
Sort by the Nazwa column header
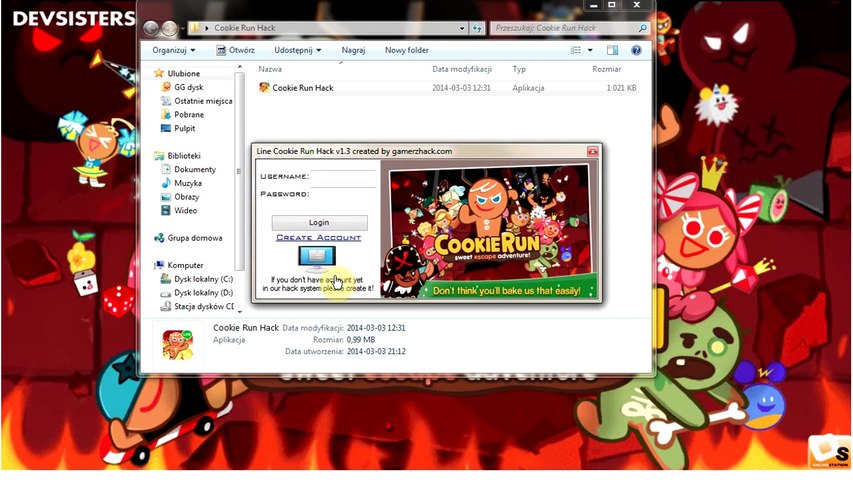coord(270,69)
